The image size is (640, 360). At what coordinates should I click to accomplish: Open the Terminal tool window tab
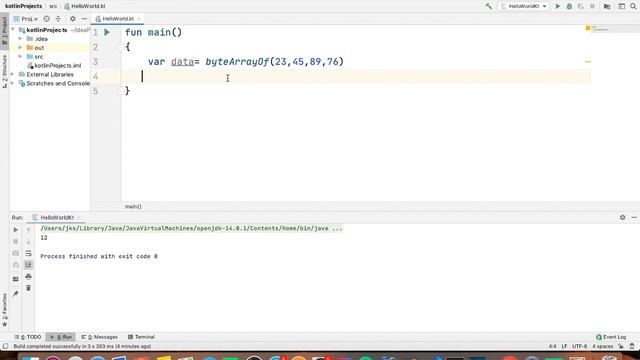point(141,337)
